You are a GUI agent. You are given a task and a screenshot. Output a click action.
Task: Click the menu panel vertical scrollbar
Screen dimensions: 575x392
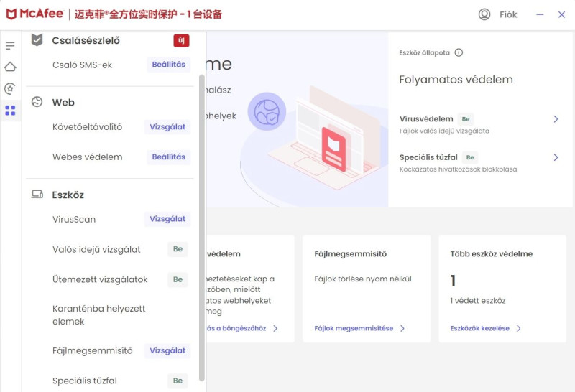point(201,228)
